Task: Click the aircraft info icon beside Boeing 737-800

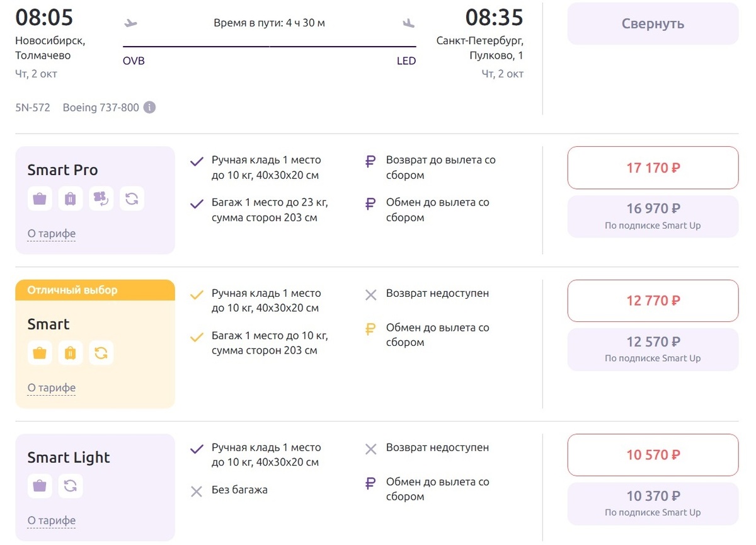Action: [x=149, y=108]
